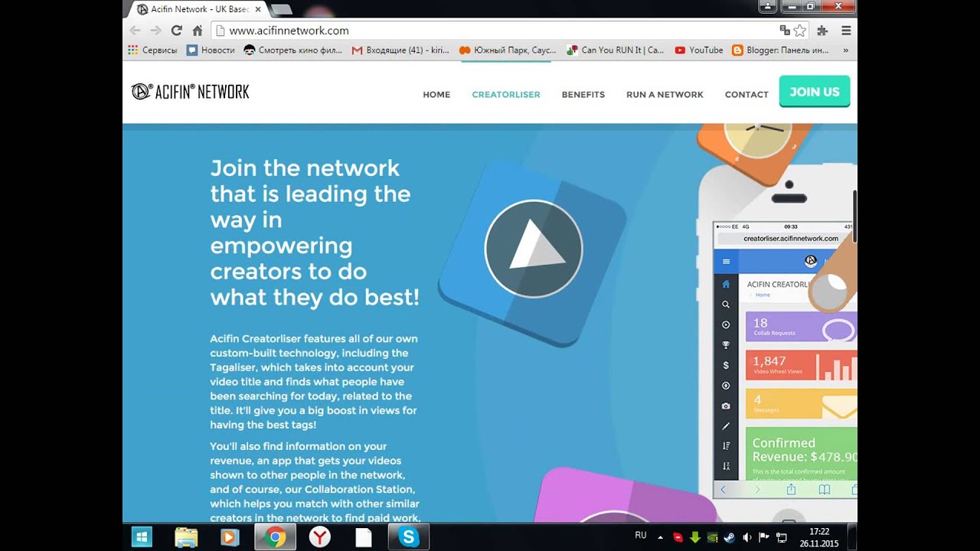Open the Сервисы apps bookmark
Viewport: 980px width, 551px height.
[x=152, y=50]
